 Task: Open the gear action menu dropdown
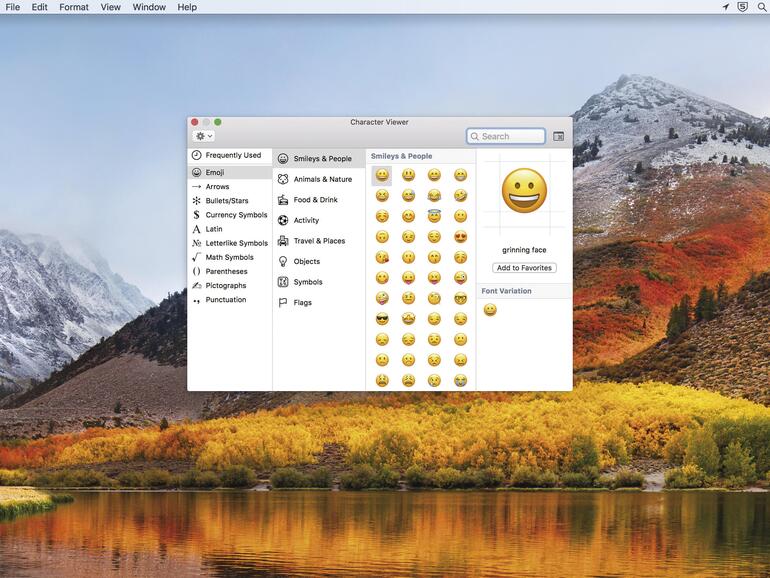[x=204, y=136]
